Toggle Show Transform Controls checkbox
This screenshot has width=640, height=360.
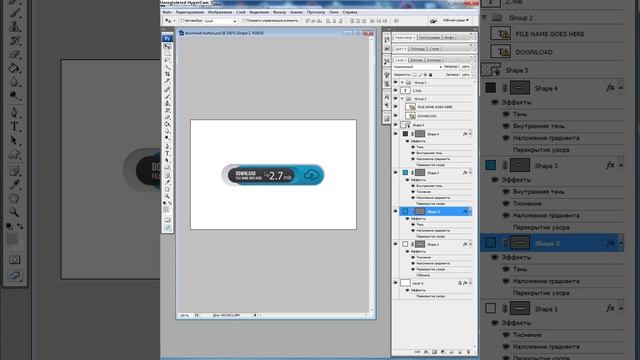(244, 20)
